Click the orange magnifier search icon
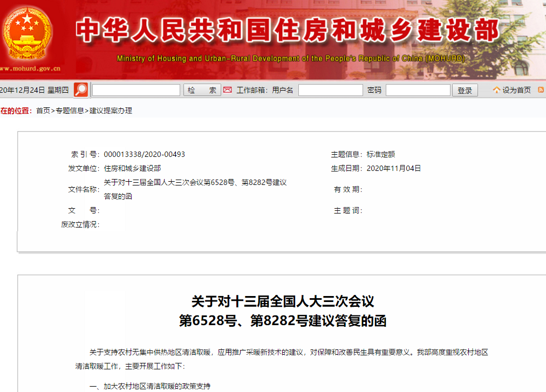Viewport: 546px width, 392px height. pos(81,90)
